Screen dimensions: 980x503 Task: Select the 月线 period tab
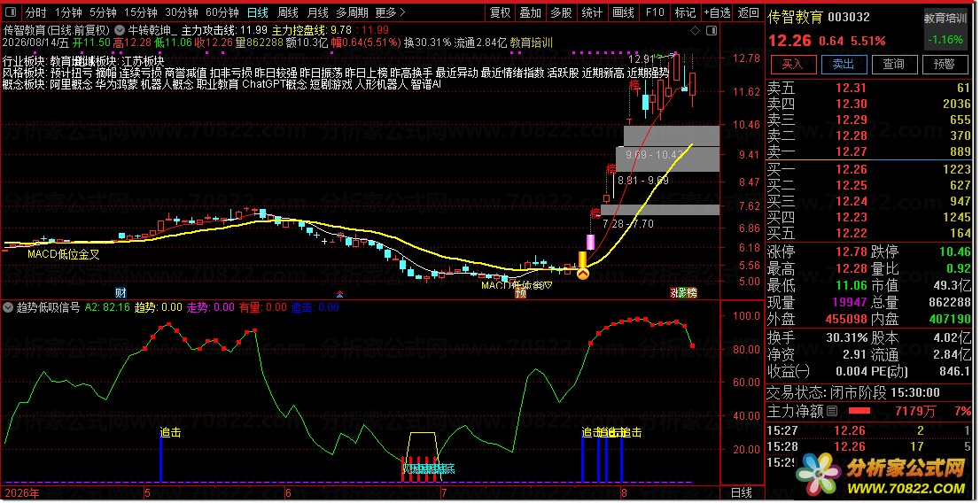point(317,12)
